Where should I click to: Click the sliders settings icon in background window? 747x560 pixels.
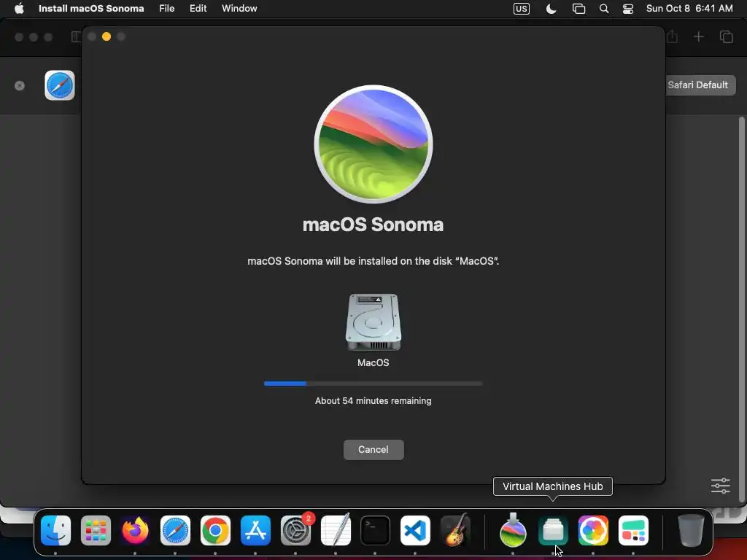(720, 486)
